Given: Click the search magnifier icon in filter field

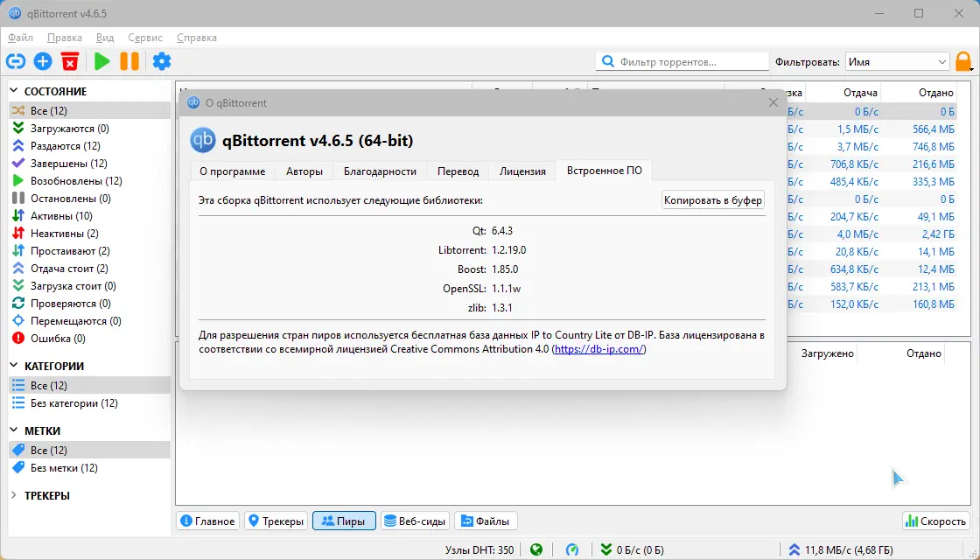Looking at the screenshot, I should [x=607, y=62].
